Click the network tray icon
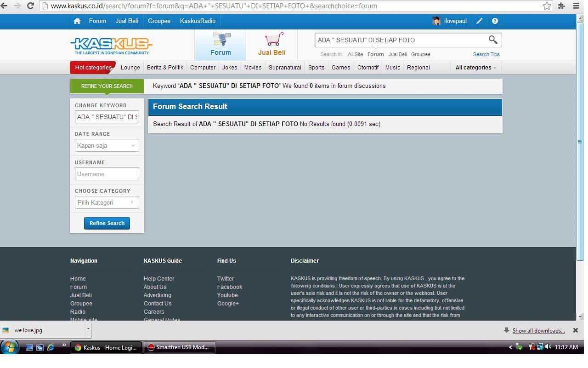Screen dimensions: 588x368 pyautogui.click(x=540, y=347)
